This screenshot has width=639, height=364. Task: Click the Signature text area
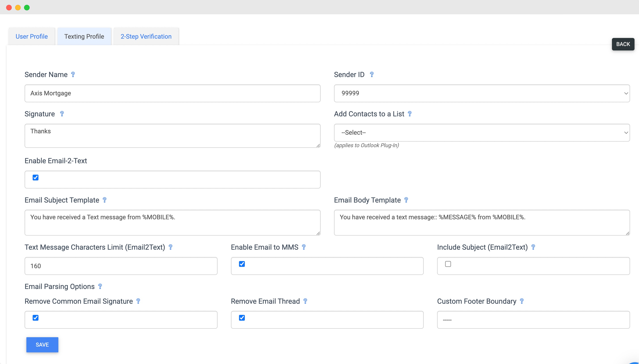(x=172, y=136)
